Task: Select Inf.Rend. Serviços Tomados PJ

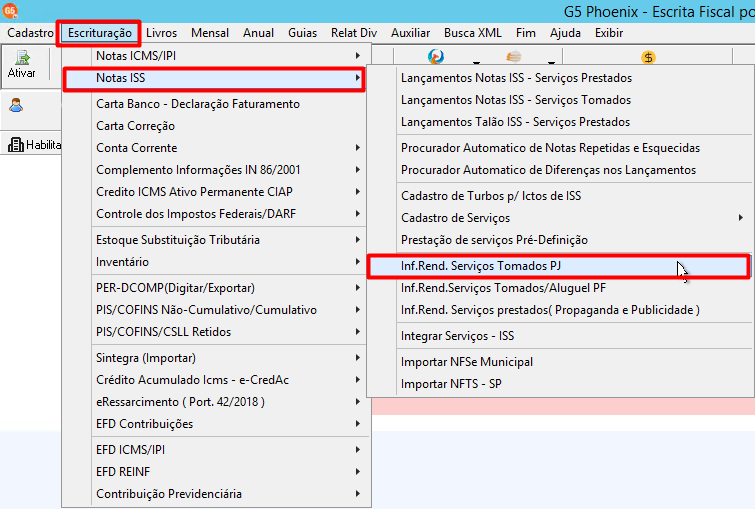Action: pos(559,266)
